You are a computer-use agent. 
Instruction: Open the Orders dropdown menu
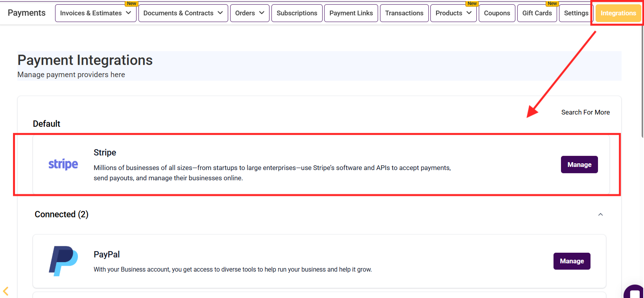click(x=250, y=13)
